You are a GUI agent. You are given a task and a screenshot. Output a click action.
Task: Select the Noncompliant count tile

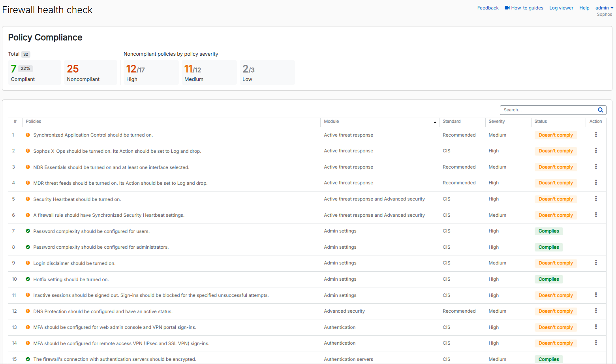(90, 73)
